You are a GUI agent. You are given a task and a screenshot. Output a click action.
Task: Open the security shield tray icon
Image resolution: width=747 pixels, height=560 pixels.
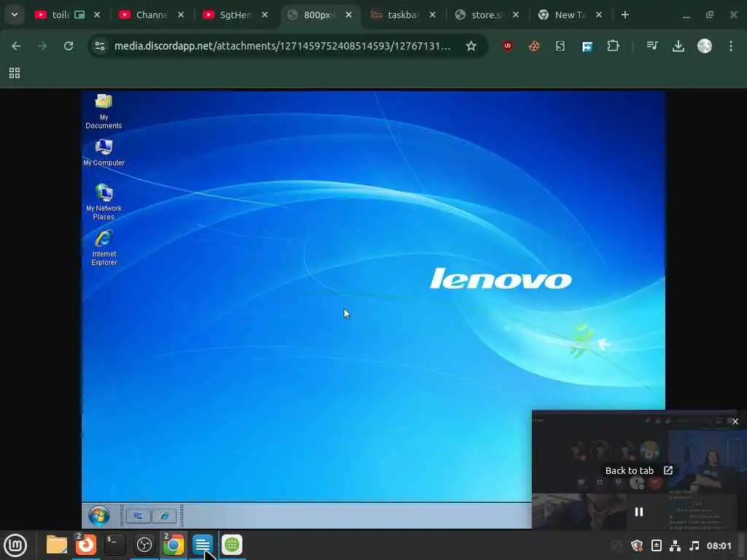(x=637, y=545)
